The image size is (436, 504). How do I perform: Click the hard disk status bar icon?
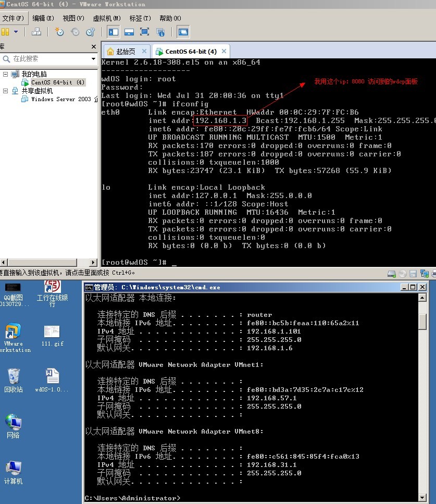[x=392, y=274]
